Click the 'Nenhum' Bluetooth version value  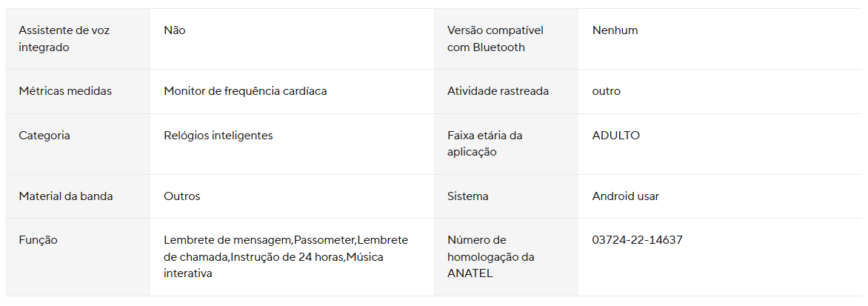coord(615,30)
